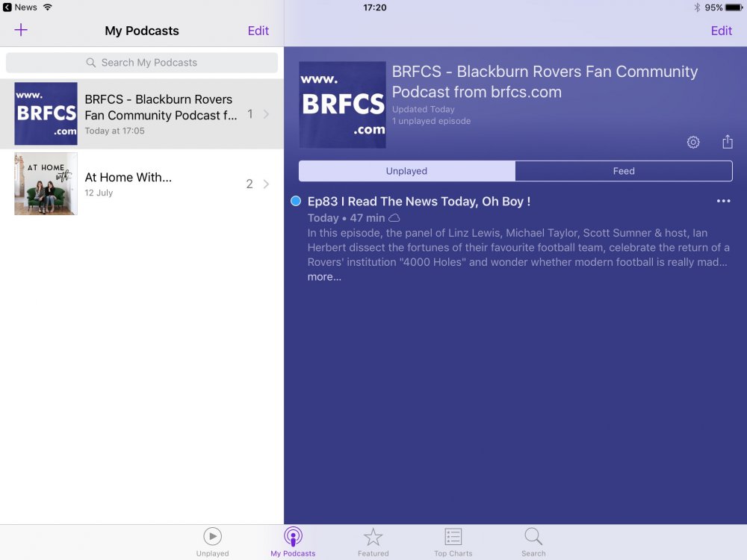Open the three-dots menu for Ep83

pyautogui.click(x=723, y=201)
